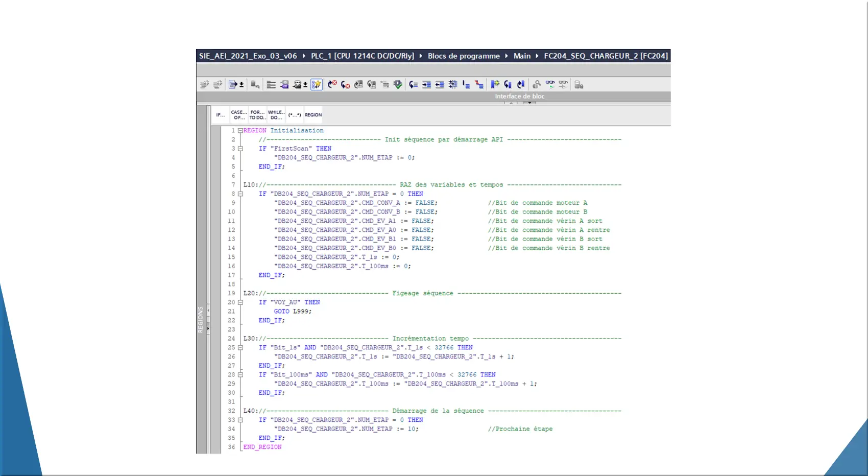This screenshot has width=868, height=476.
Task: Insert a (*...*) comment block
Action: click(x=295, y=115)
